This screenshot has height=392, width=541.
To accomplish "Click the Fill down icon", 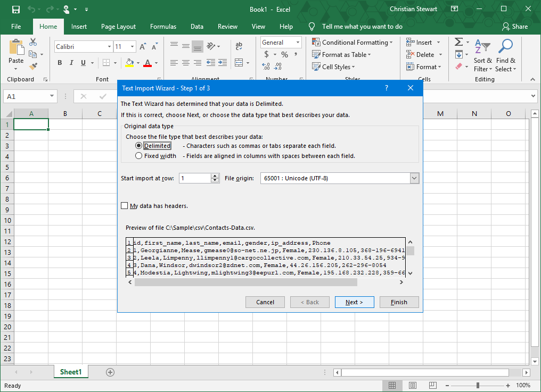I will coord(459,54).
